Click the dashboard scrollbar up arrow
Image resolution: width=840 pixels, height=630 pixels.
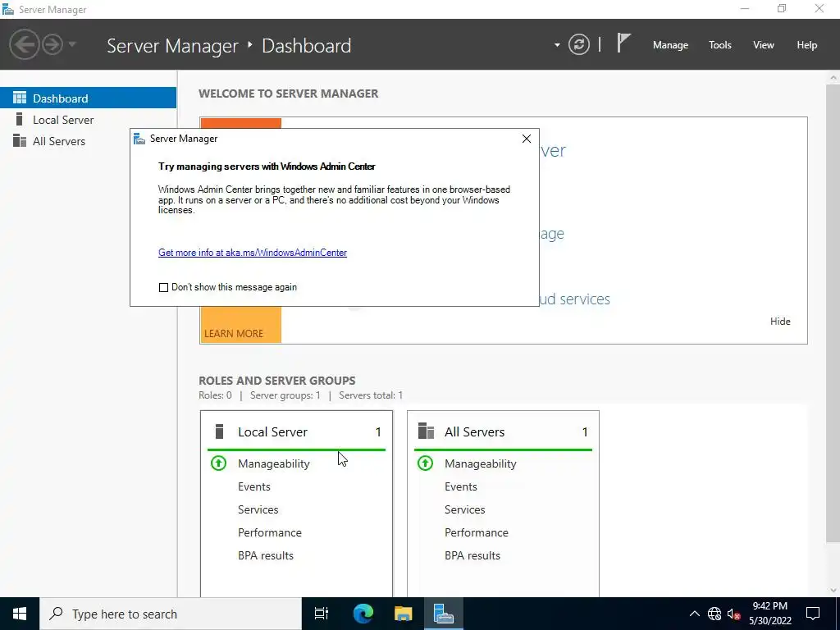coord(833,78)
